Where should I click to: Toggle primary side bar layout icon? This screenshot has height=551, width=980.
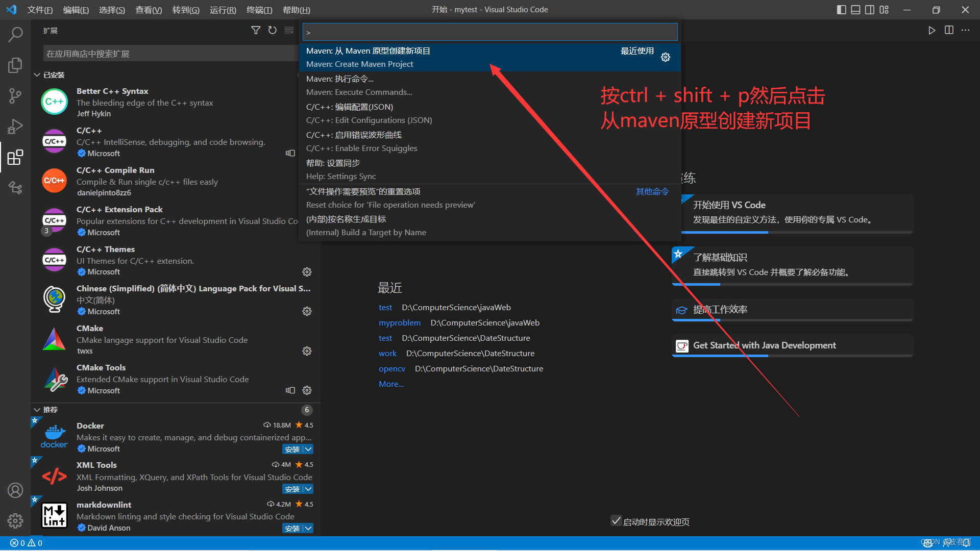(x=842, y=10)
